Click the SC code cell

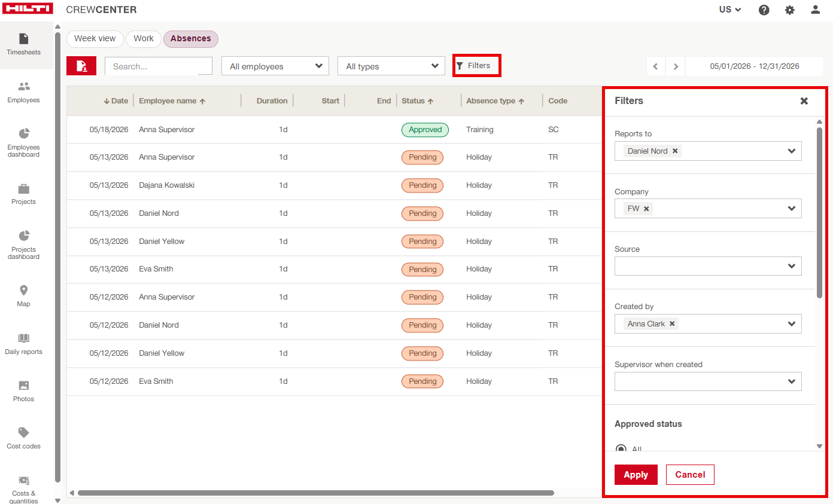click(554, 130)
